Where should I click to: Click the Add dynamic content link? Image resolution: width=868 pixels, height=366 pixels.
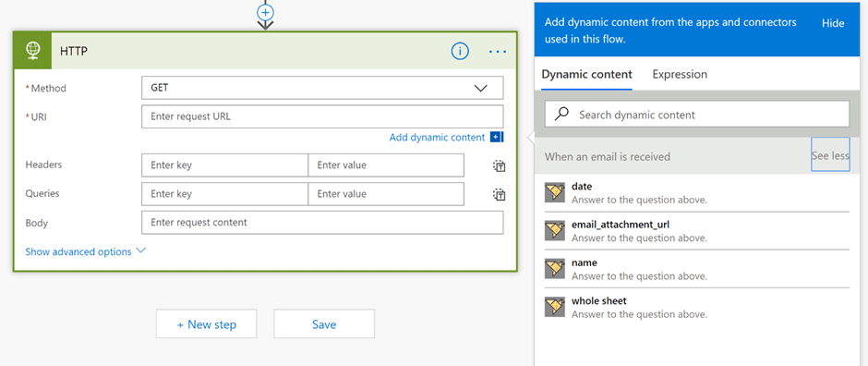tap(437, 138)
